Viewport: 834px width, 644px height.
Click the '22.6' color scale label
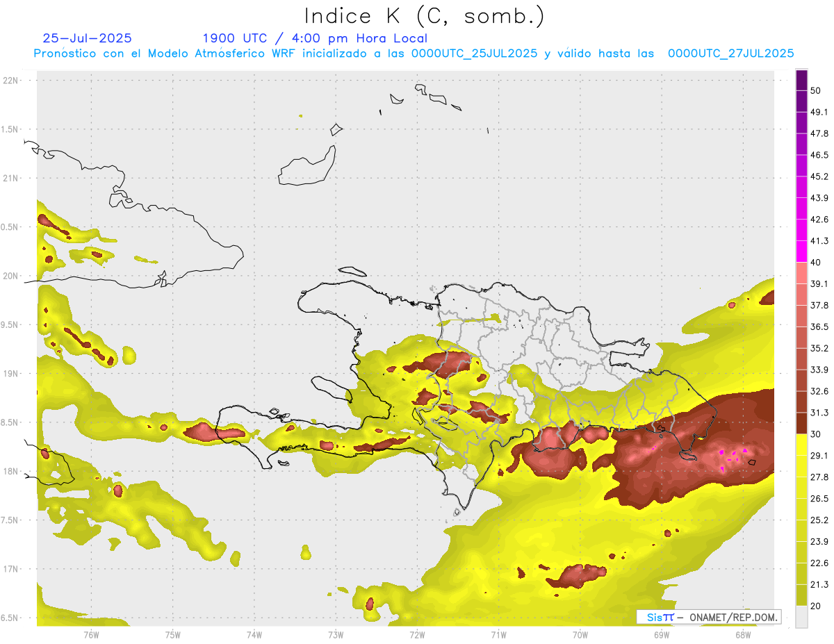click(x=819, y=563)
